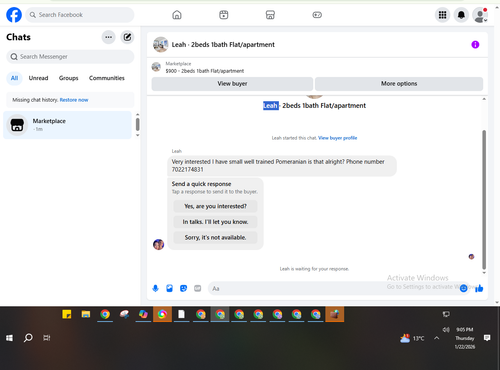The height and width of the screenshot is (370, 500).
Task: Open the Facebook Video tab icon
Action: (224, 15)
